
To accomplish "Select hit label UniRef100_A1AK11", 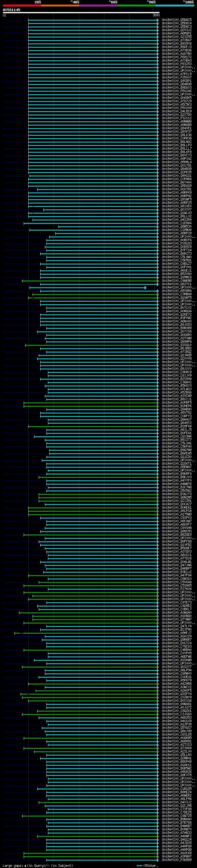I will tap(177, 765).
